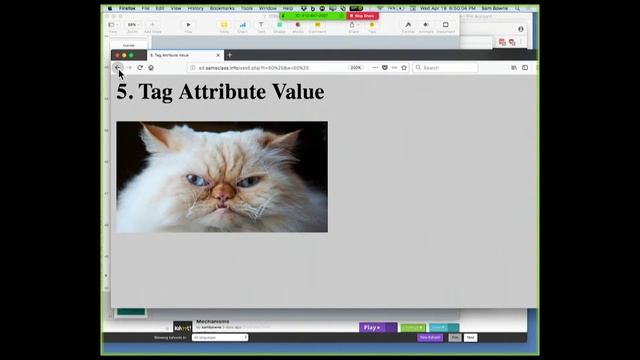Open the Edit menu

point(160,8)
